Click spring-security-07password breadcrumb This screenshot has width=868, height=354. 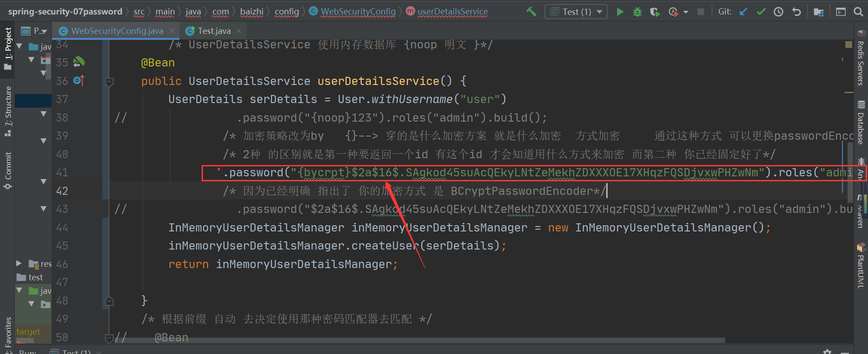65,12
